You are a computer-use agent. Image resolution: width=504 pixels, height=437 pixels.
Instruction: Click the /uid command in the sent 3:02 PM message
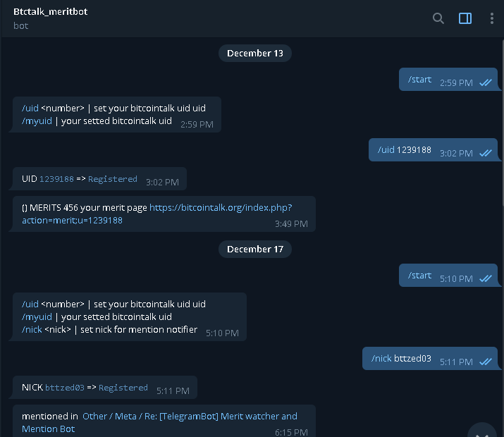click(386, 150)
